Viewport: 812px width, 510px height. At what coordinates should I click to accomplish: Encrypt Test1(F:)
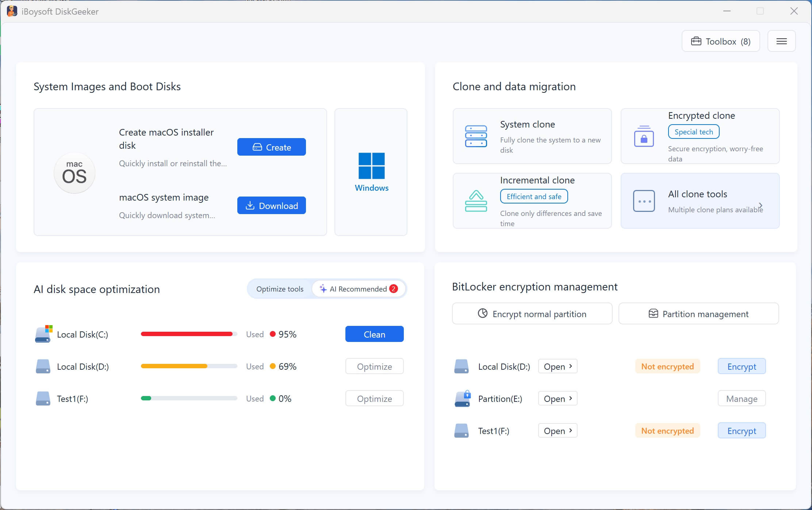pyautogui.click(x=742, y=431)
